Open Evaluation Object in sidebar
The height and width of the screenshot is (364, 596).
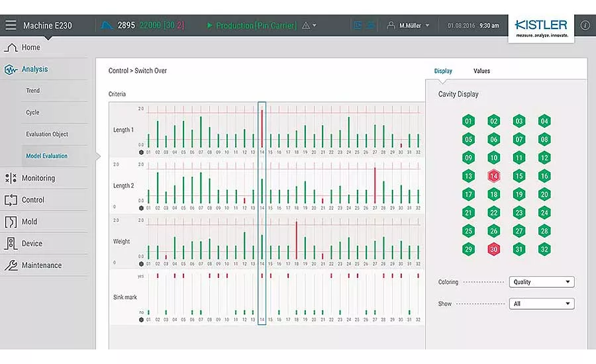pos(47,134)
